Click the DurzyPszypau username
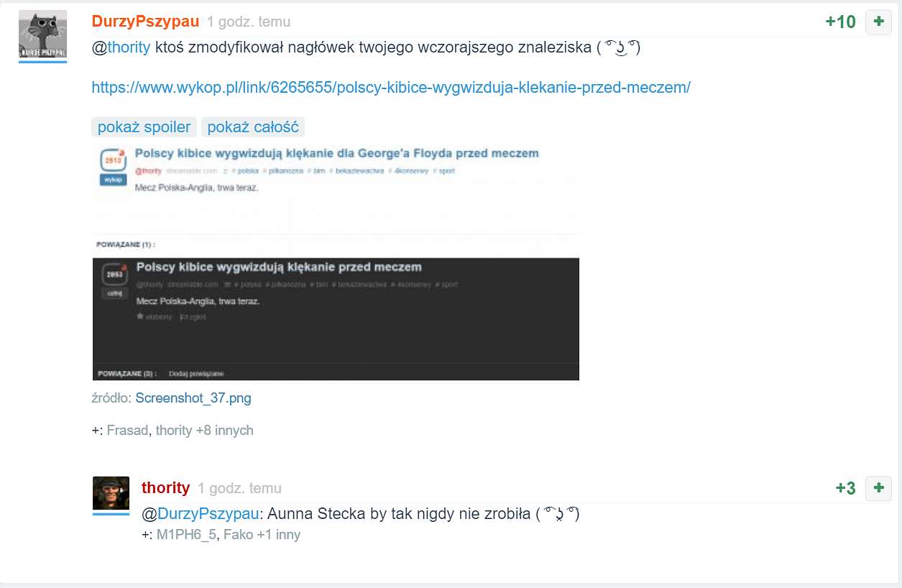 tap(146, 22)
